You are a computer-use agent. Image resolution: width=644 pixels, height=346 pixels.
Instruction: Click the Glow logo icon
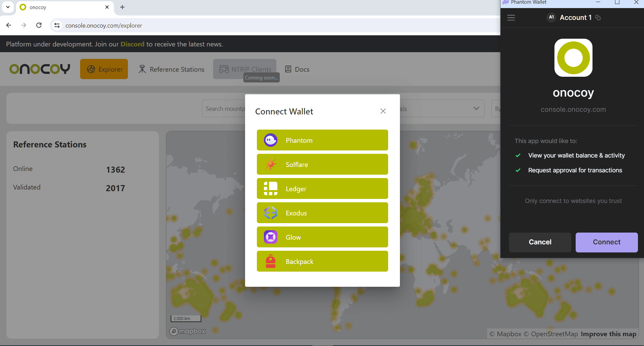[x=271, y=237]
